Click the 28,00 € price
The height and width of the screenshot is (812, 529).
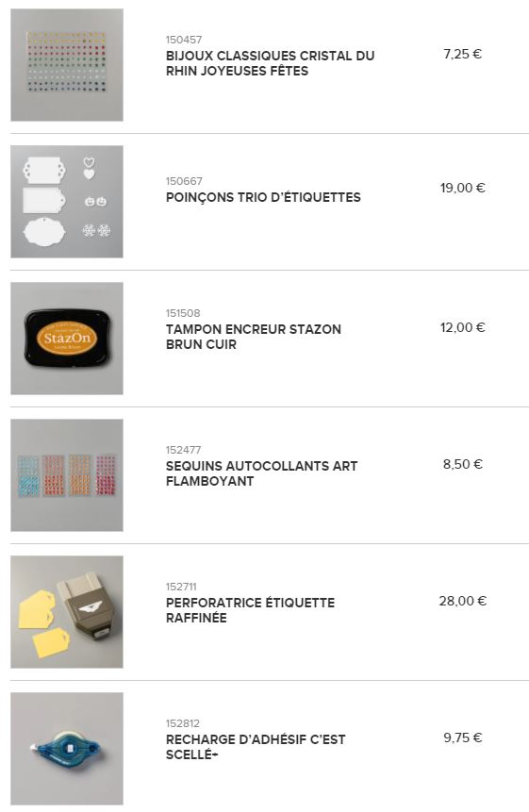point(462,601)
